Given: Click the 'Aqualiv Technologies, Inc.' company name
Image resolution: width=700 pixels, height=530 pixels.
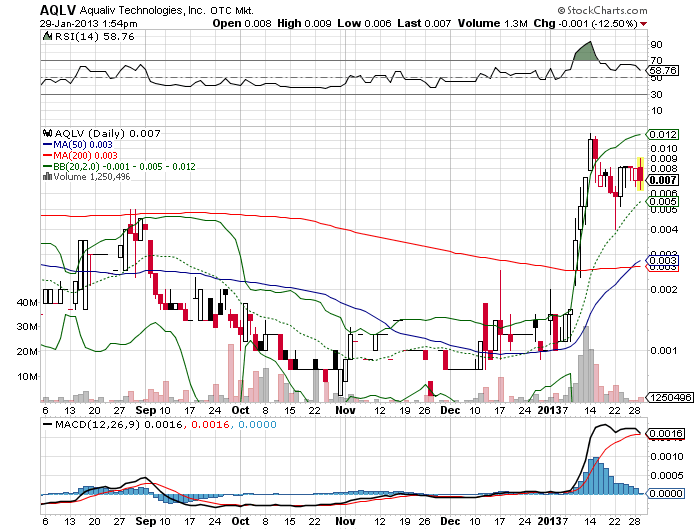Looking at the screenshot, I should [x=142, y=10].
